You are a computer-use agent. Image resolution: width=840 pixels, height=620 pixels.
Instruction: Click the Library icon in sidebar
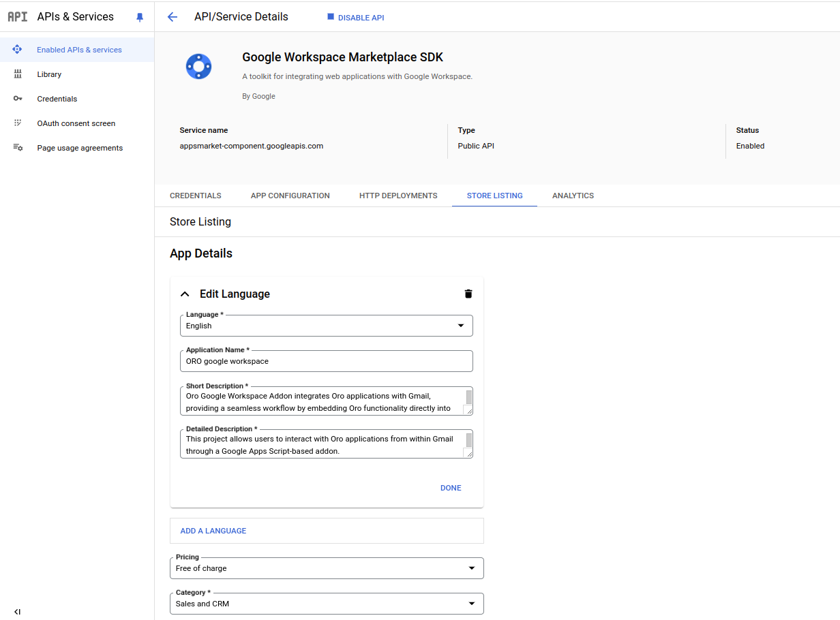coord(18,74)
